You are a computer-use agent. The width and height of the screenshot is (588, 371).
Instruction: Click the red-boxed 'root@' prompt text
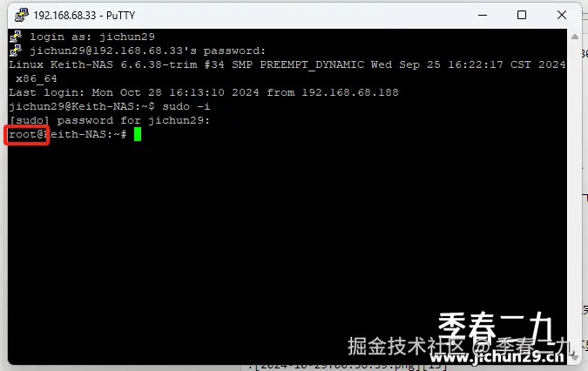26,134
